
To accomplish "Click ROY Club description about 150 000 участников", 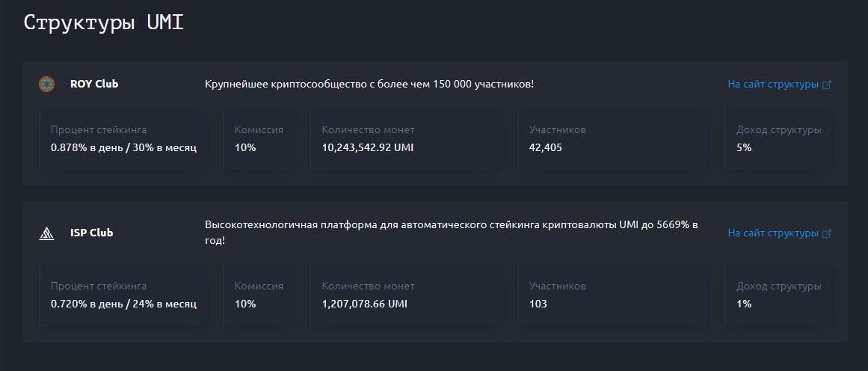I will click(369, 85).
